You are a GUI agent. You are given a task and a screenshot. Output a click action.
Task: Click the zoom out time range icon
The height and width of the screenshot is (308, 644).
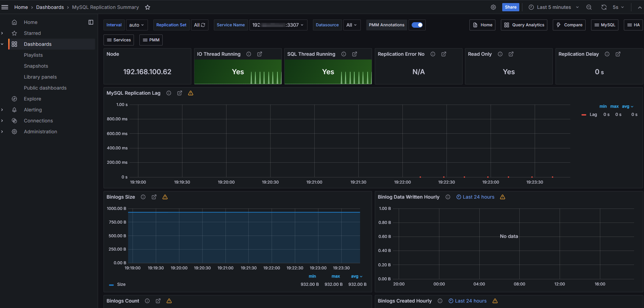tap(589, 7)
